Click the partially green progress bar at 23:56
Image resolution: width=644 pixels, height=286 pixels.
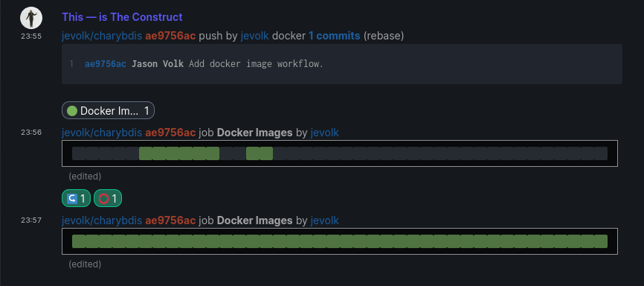340,153
